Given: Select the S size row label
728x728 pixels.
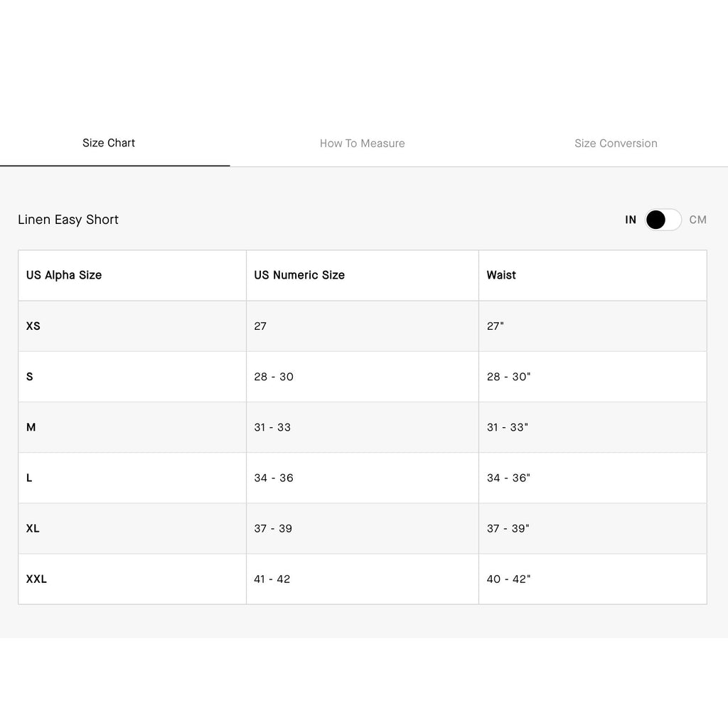Looking at the screenshot, I should [x=30, y=377].
